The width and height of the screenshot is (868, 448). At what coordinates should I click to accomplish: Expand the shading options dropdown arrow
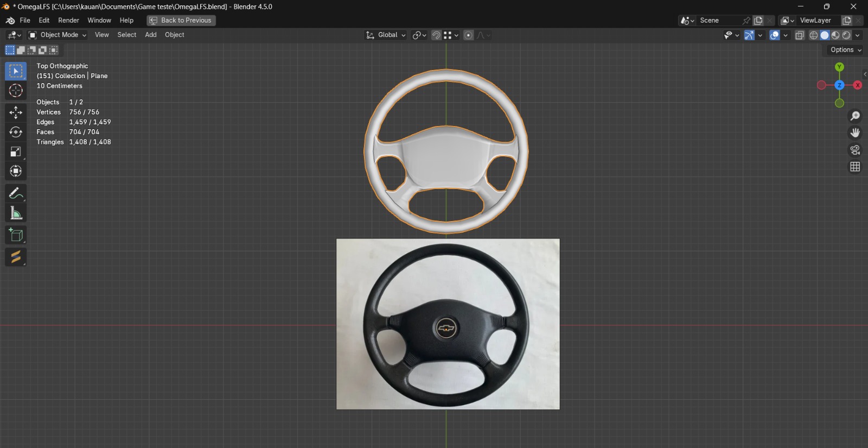(857, 35)
